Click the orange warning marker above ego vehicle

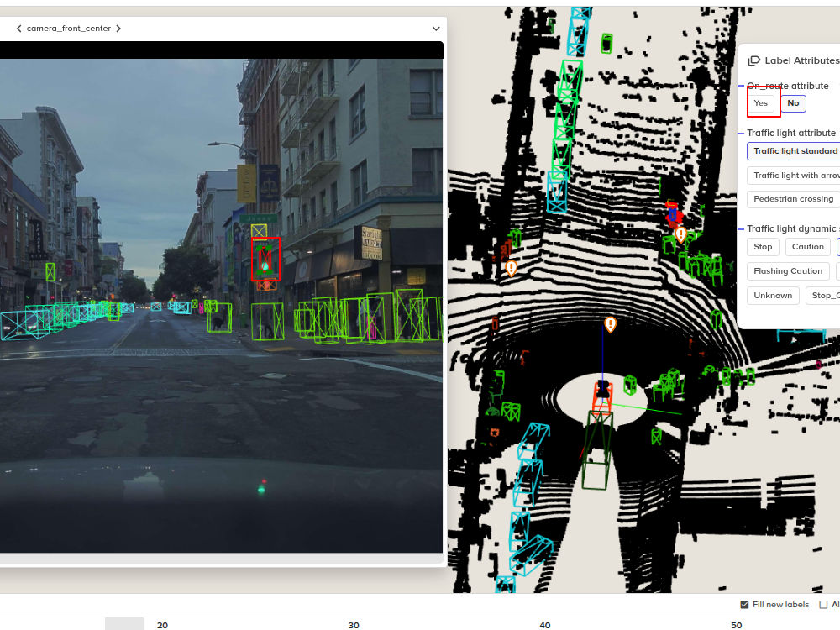click(610, 324)
